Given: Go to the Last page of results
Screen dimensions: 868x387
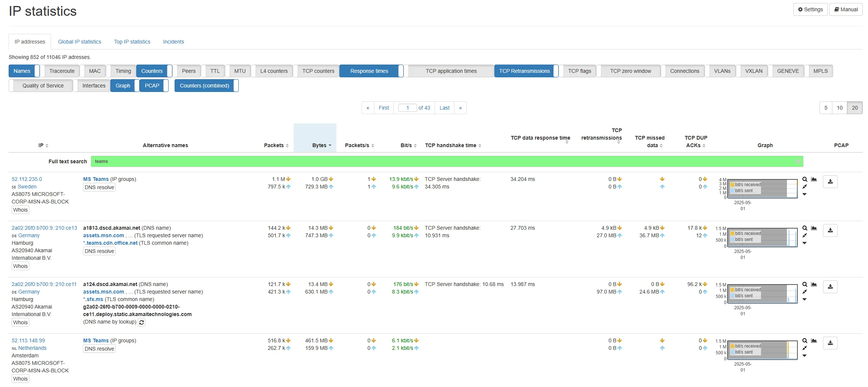Looking at the screenshot, I should coord(444,108).
